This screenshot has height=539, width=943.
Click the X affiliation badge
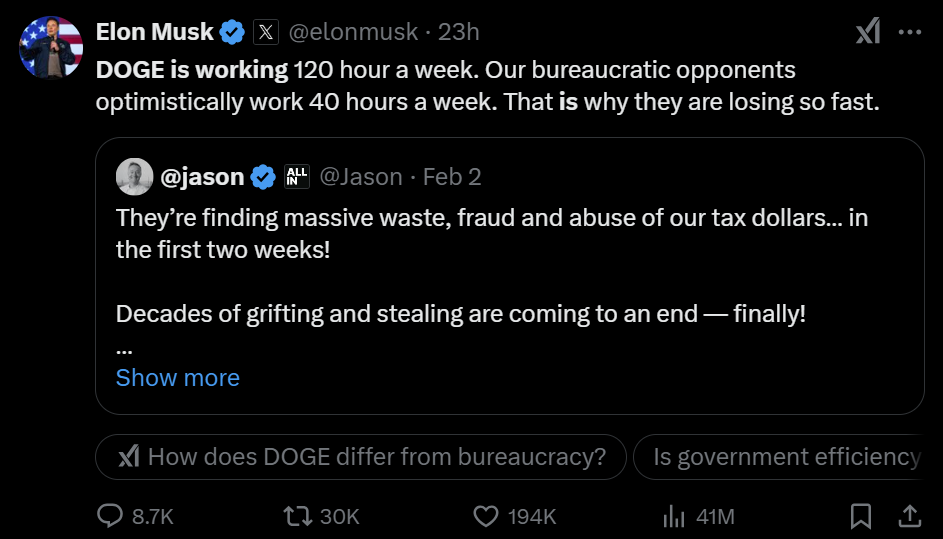tap(265, 32)
